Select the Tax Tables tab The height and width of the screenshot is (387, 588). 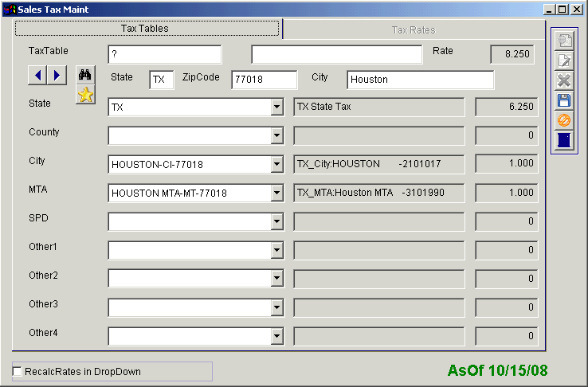[x=147, y=29]
